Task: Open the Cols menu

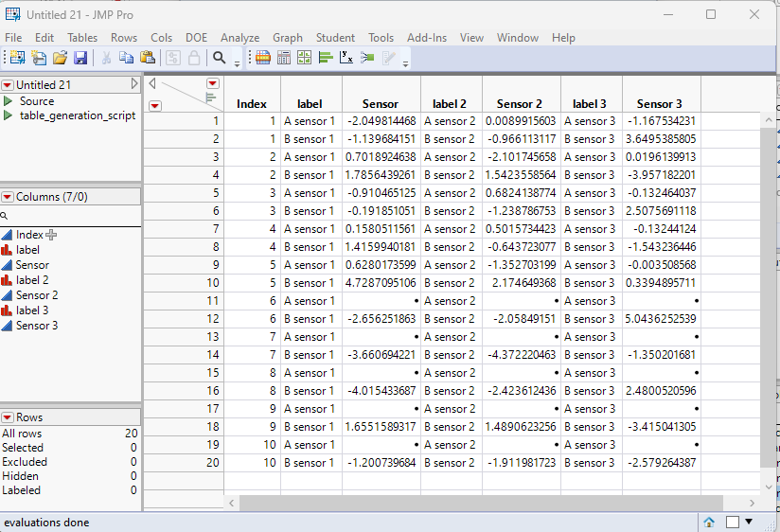Action: point(162,38)
